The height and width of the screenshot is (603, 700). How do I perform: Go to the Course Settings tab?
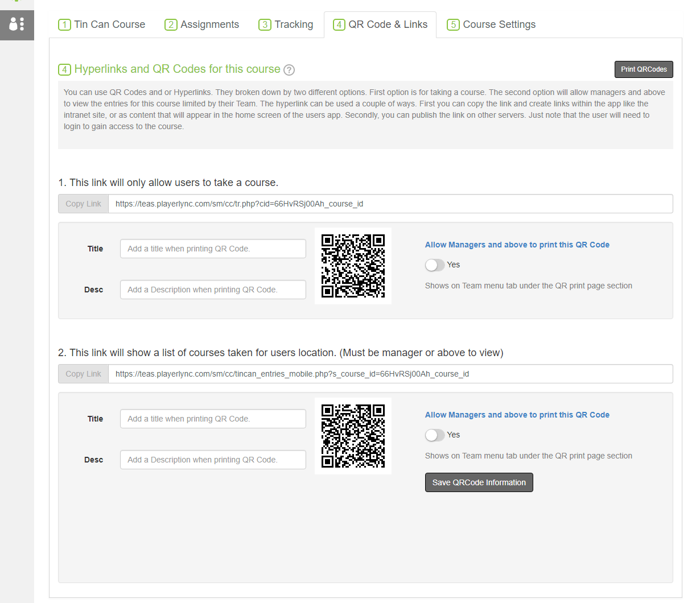[x=491, y=24]
